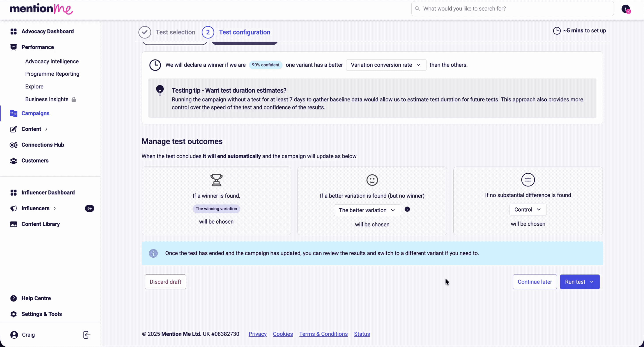
Task: Click the Continue later button
Action: tap(534, 282)
